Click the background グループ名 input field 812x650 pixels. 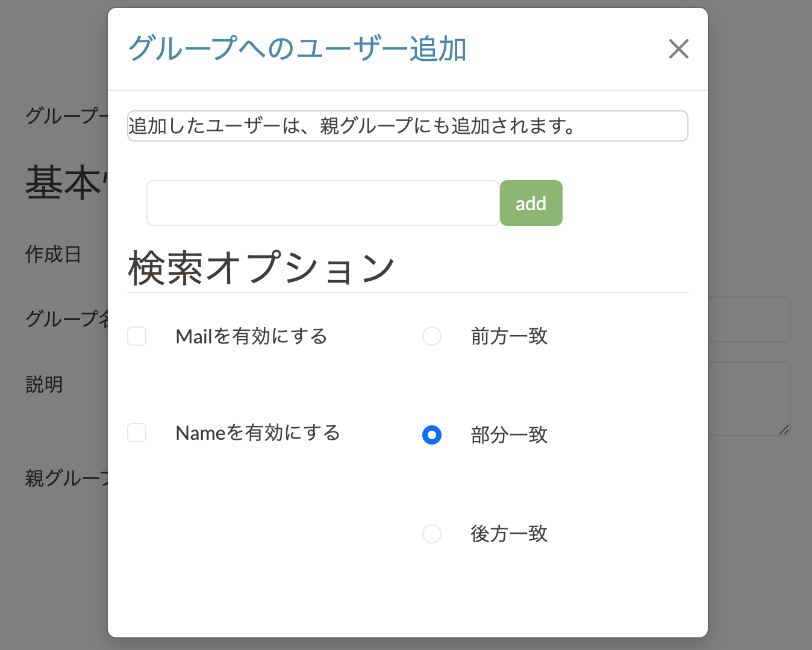tap(749, 319)
